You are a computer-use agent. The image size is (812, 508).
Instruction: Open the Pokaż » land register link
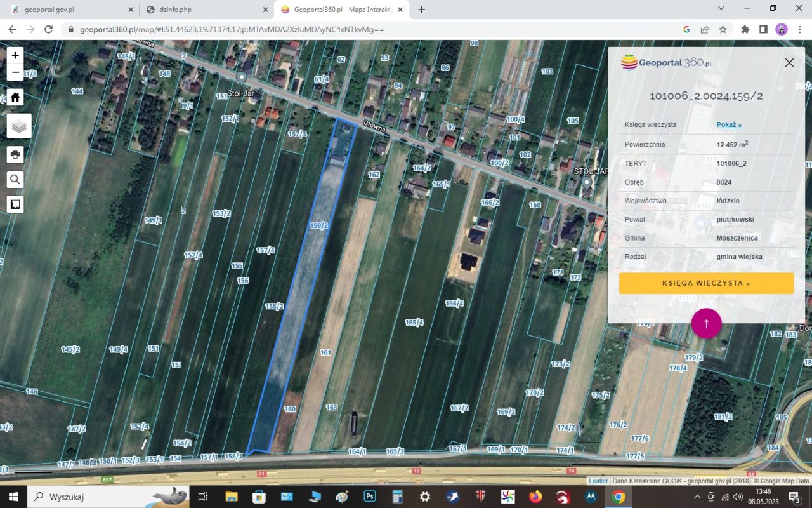[729, 124]
